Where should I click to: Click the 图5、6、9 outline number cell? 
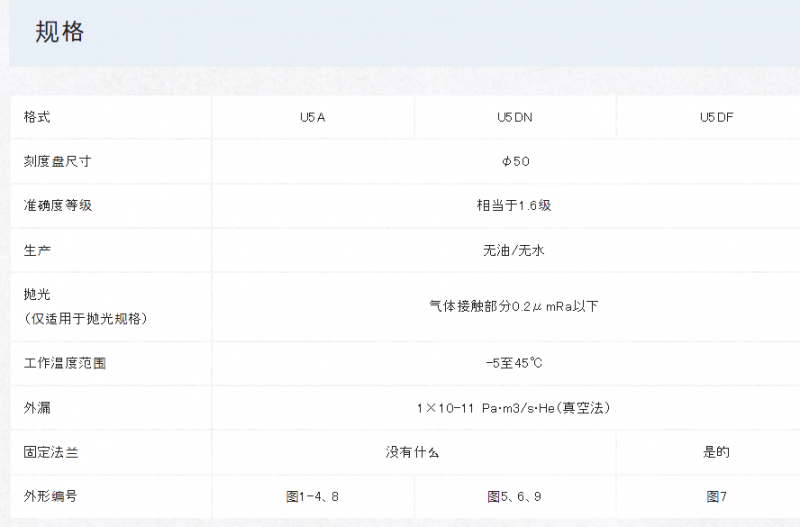click(x=514, y=496)
